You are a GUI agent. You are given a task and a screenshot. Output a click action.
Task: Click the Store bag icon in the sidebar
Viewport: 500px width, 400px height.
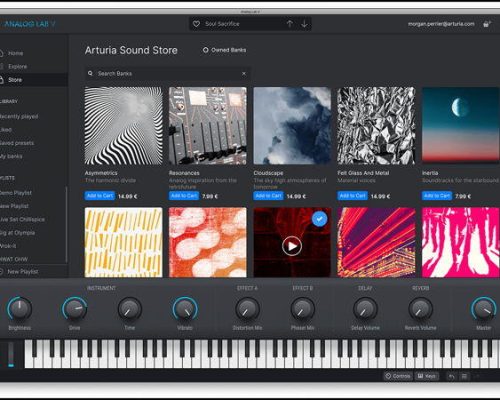pyautogui.click(x=2, y=80)
